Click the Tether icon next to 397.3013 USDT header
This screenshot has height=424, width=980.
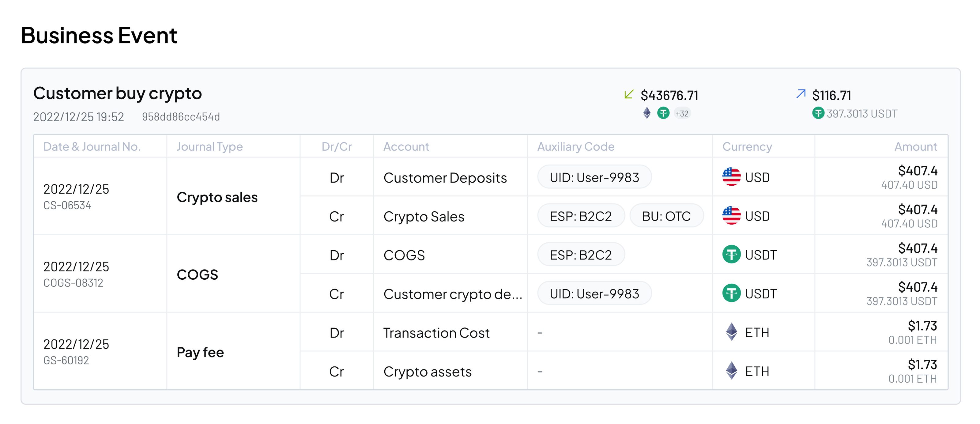pos(819,113)
